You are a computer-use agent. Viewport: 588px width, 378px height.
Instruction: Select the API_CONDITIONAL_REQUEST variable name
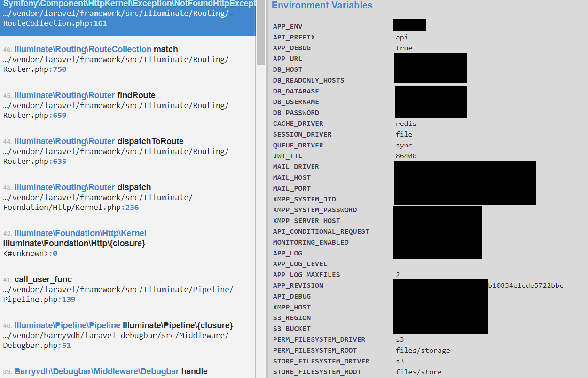pos(321,231)
